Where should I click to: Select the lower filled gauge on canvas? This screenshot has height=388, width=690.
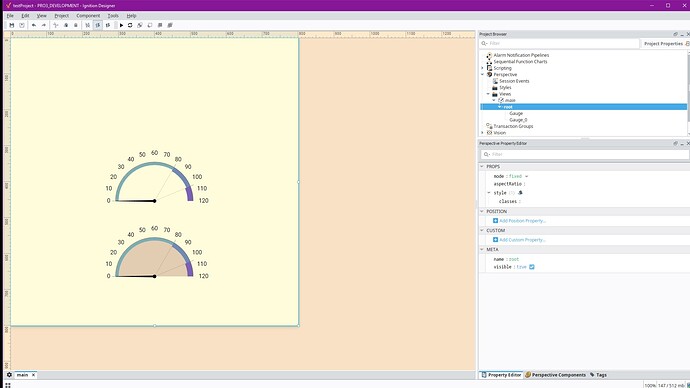(157, 253)
